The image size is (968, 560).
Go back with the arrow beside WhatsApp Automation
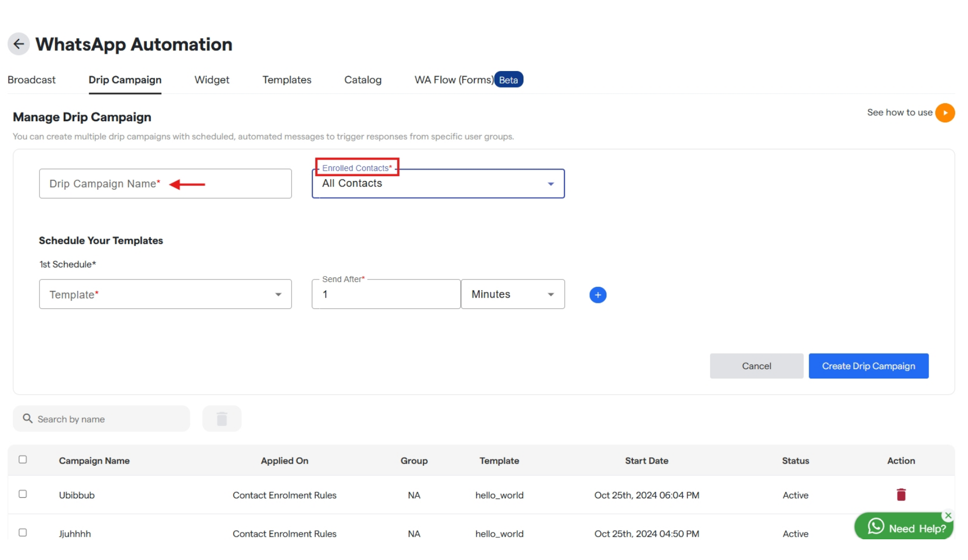(19, 44)
